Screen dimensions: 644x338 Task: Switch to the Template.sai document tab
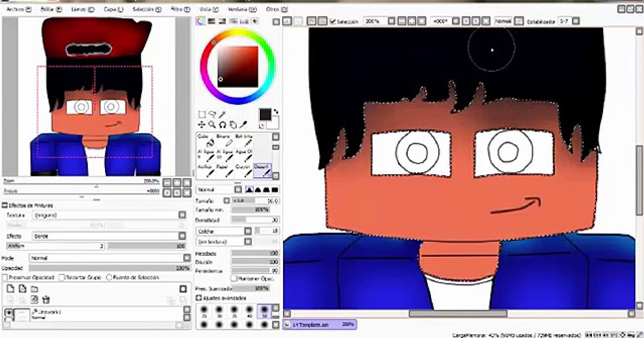tap(319, 324)
